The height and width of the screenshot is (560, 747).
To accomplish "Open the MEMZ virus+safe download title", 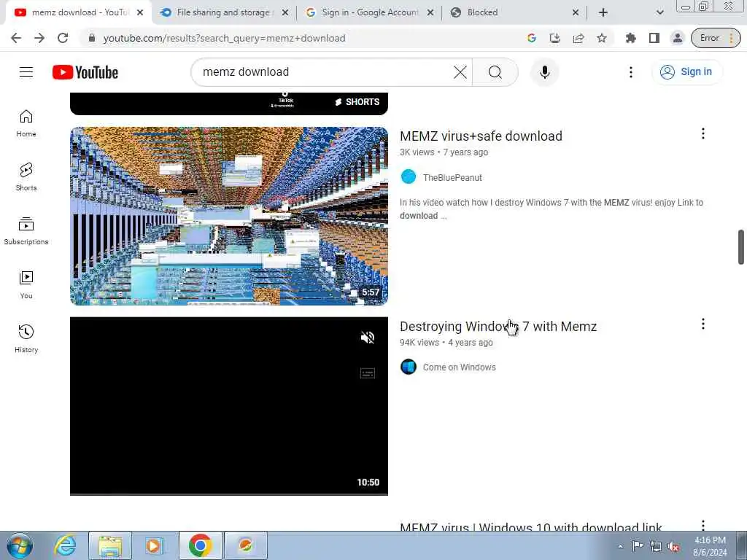I will [x=481, y=136].
